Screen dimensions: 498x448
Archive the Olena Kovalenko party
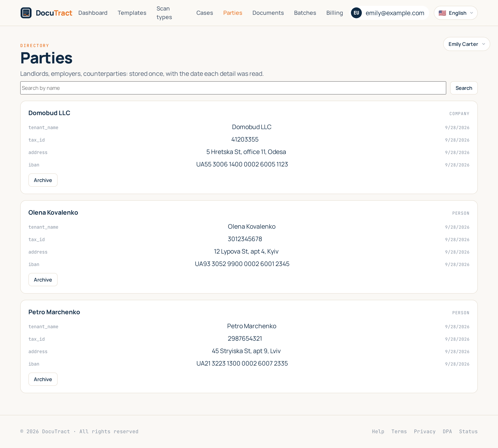(x=43, y=280)
